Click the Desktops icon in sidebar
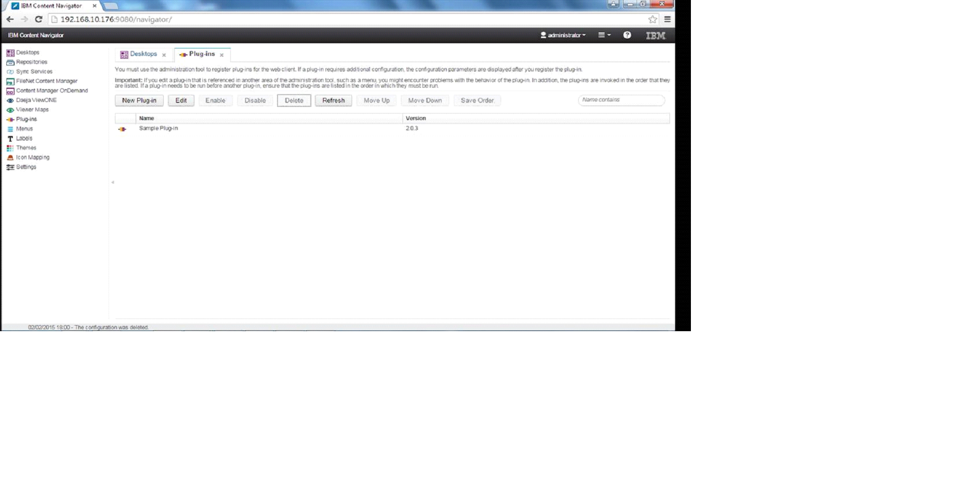The height and width of the screenshot is (486, 980). click(x=10, y=53)
